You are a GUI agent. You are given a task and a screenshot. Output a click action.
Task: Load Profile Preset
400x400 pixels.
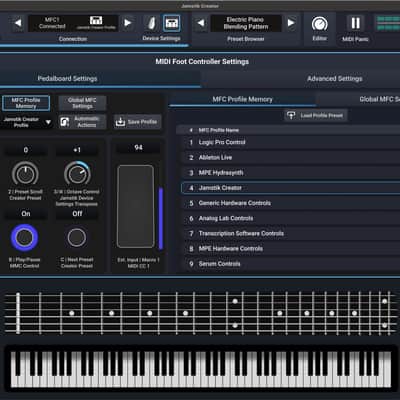(x=315, y=116)
